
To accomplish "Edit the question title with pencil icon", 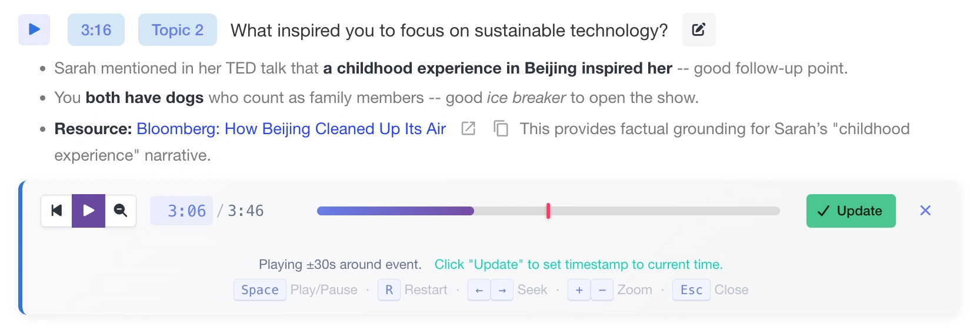I will point(699,30).
